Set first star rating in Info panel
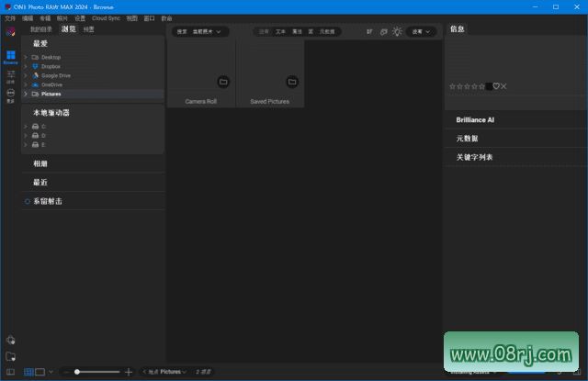 click(x=452, y=86)
